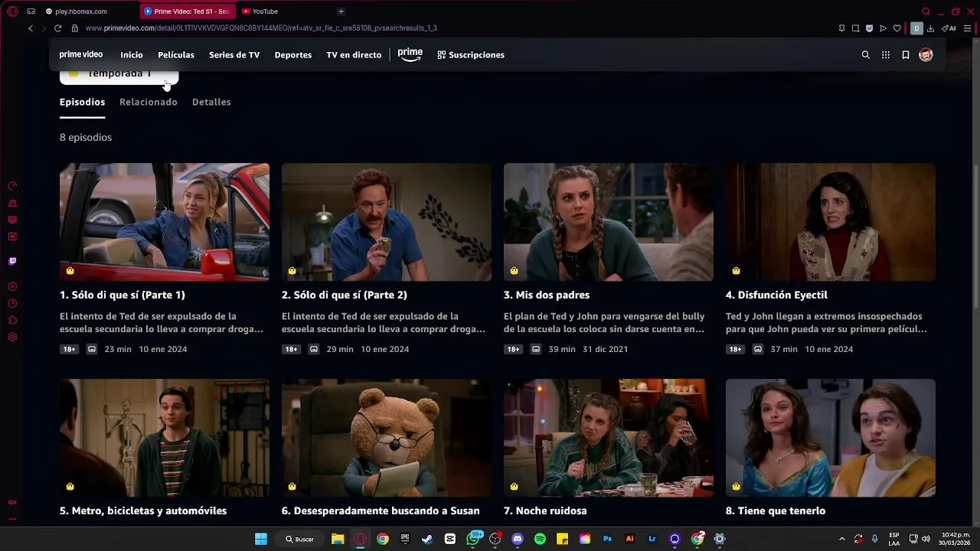
Task: Open Películas in navigation bar
Action: point(176,55)
